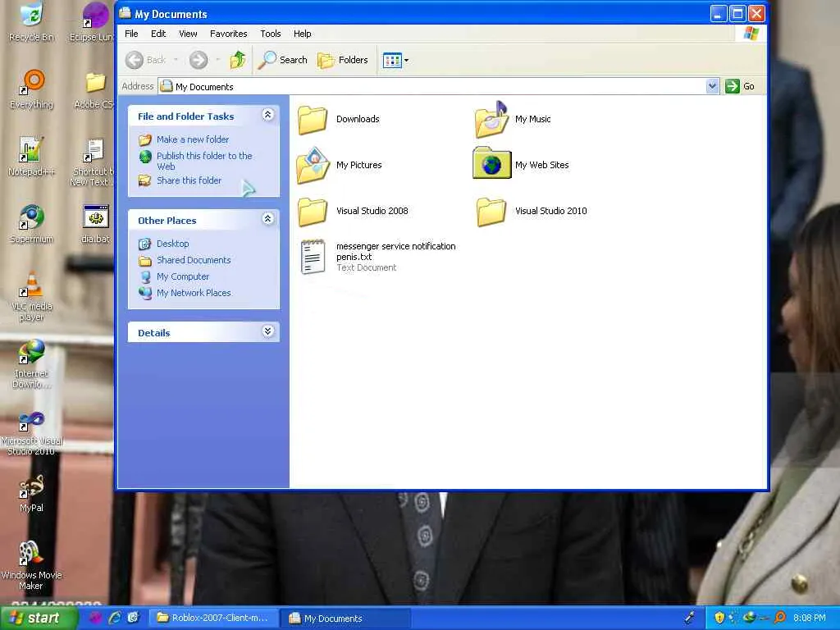Open My Network Places link
Viewport: 840px width, 630px height.
click(194, 293)
